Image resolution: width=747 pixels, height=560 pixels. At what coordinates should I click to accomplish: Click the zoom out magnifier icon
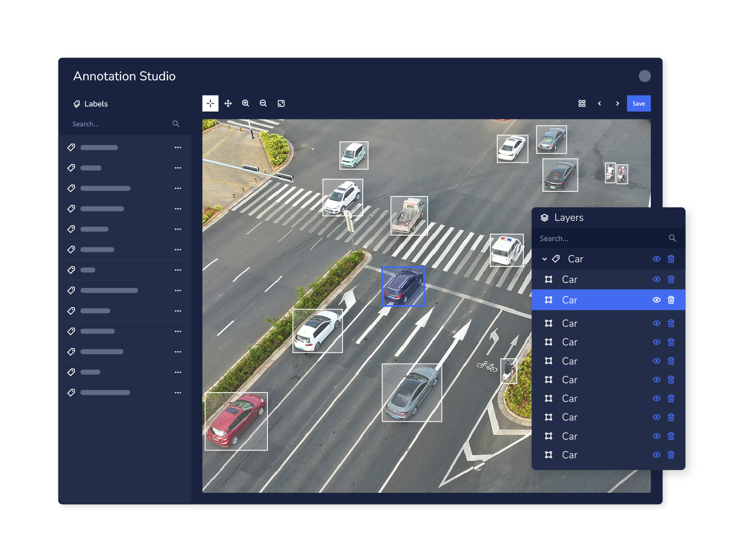tap(263, 104)
